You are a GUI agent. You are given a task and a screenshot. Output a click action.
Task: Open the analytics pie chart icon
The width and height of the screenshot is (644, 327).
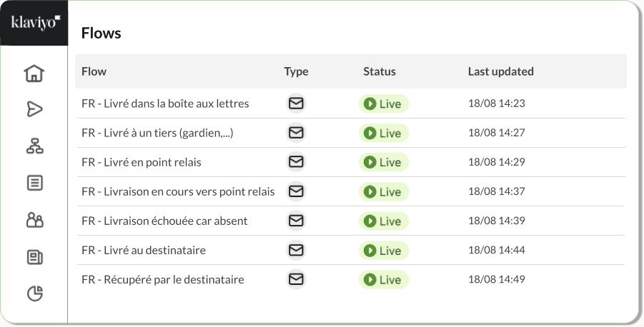click(34, 293)
